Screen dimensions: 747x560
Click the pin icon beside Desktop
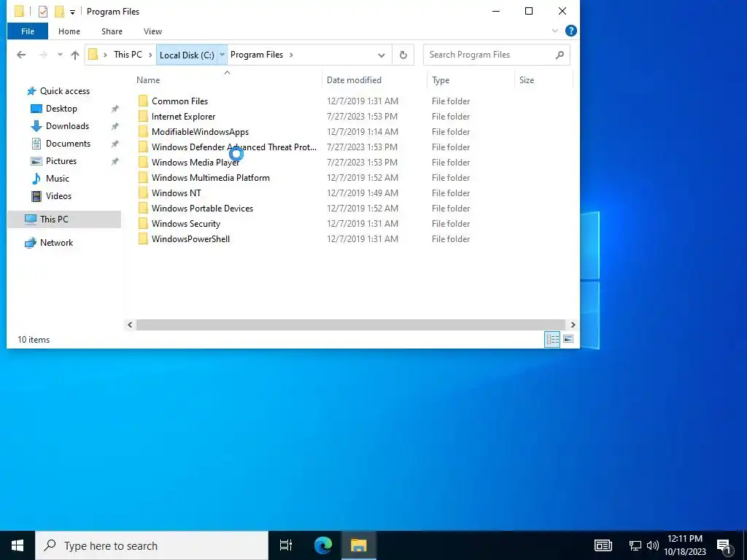point(115,109)
